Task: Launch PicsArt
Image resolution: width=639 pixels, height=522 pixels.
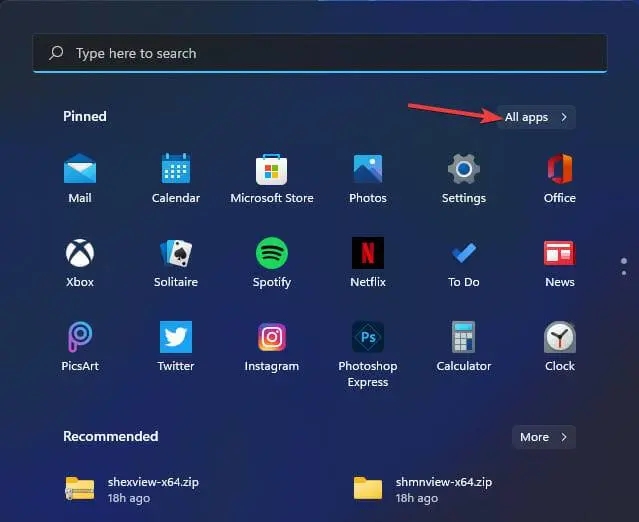Action: [80, 347]
